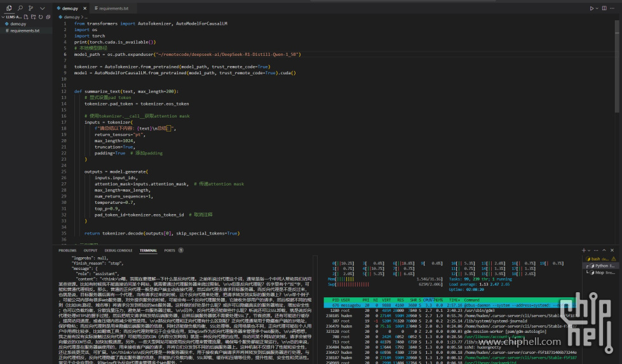Click the editor vertical scrollbar
Screen dimensions: 622x364
[x=617, y=65]
